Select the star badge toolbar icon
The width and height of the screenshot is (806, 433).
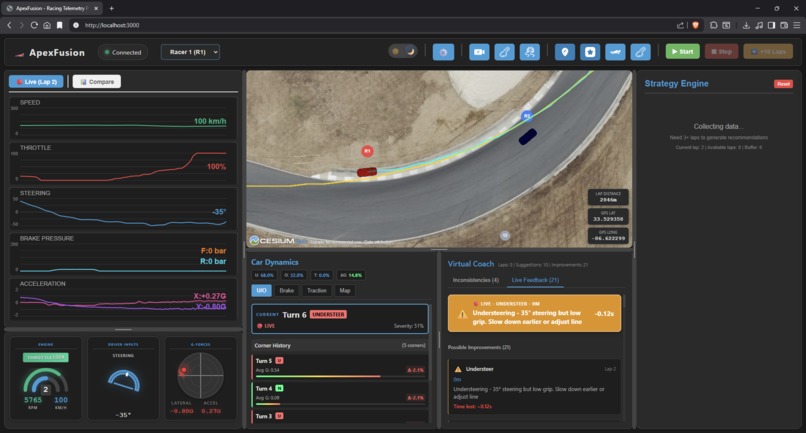click(x=590, y=52)
